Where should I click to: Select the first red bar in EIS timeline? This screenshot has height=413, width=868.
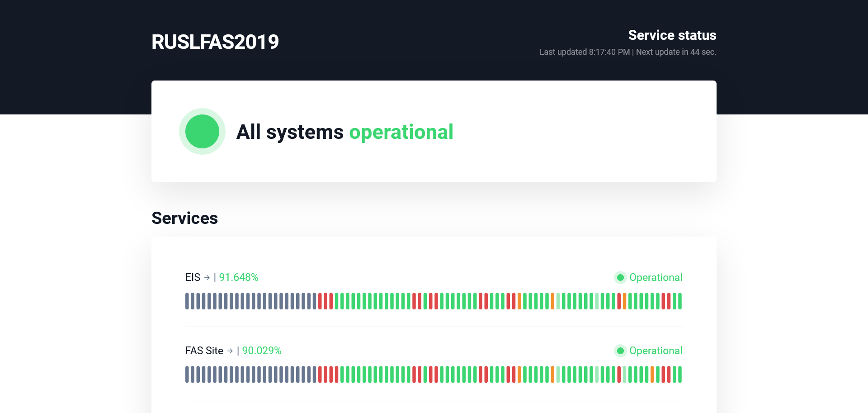click(x=320, y=301)
